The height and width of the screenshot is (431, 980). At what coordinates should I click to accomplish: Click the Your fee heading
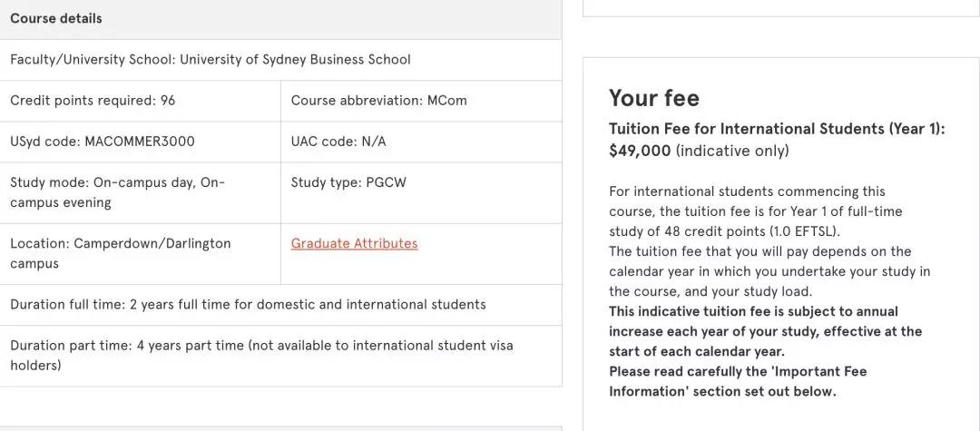[654, 98]
